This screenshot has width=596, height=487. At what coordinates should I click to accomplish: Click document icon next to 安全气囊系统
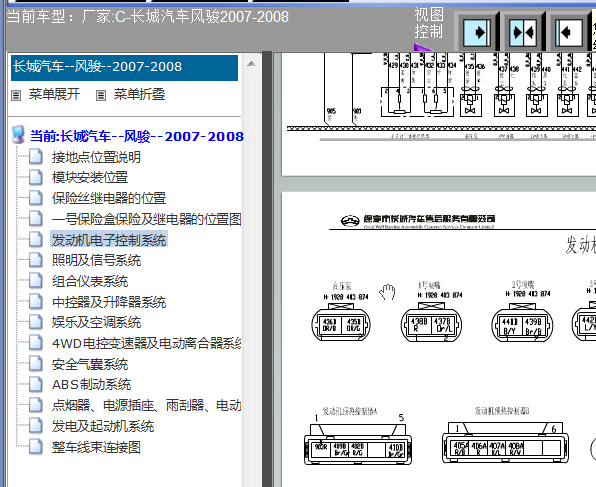coord(36,364)
